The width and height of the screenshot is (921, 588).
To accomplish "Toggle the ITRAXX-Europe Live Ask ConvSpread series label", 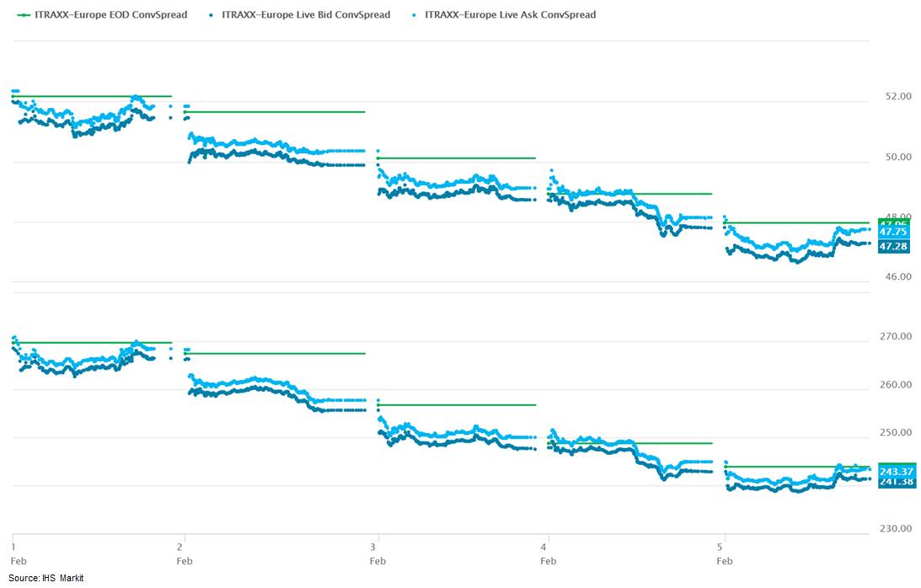I will [x=511, y=15].
